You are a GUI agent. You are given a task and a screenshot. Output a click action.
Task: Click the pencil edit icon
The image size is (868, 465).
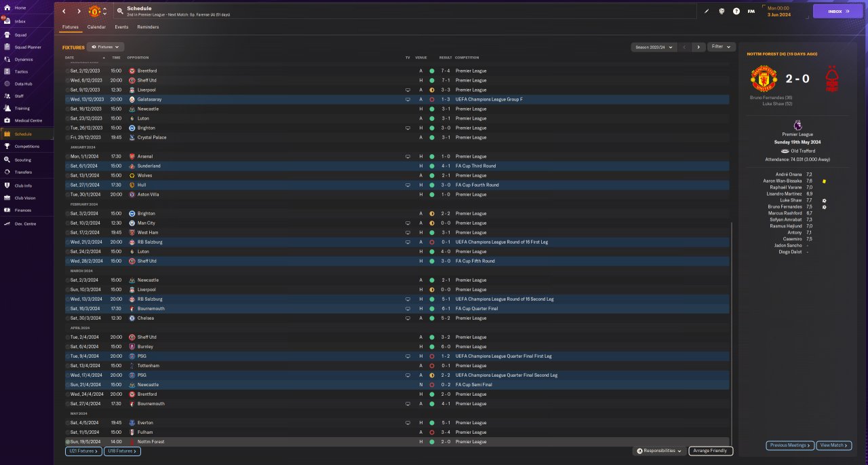(706, 12)
